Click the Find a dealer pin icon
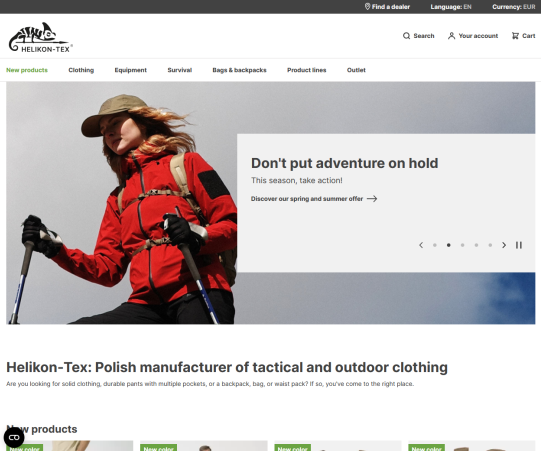Image resolution: width=541 pixels, height=451 pixels. (367, 7)
